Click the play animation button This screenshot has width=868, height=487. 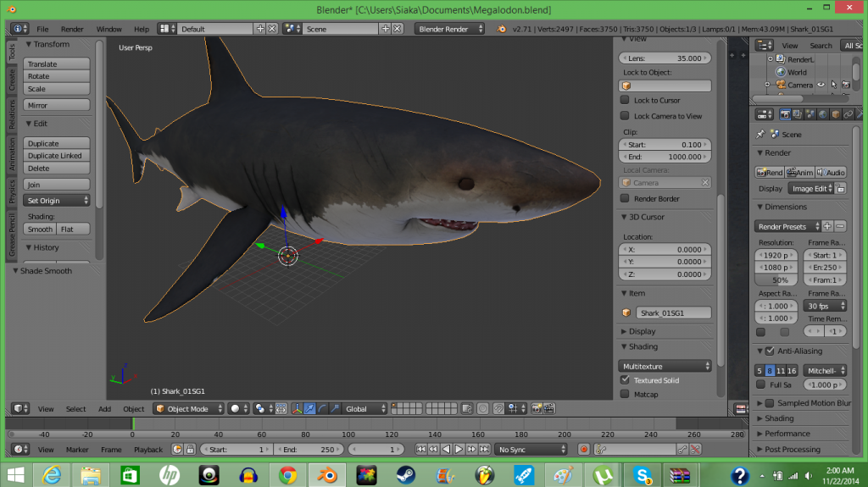[459, 450]
